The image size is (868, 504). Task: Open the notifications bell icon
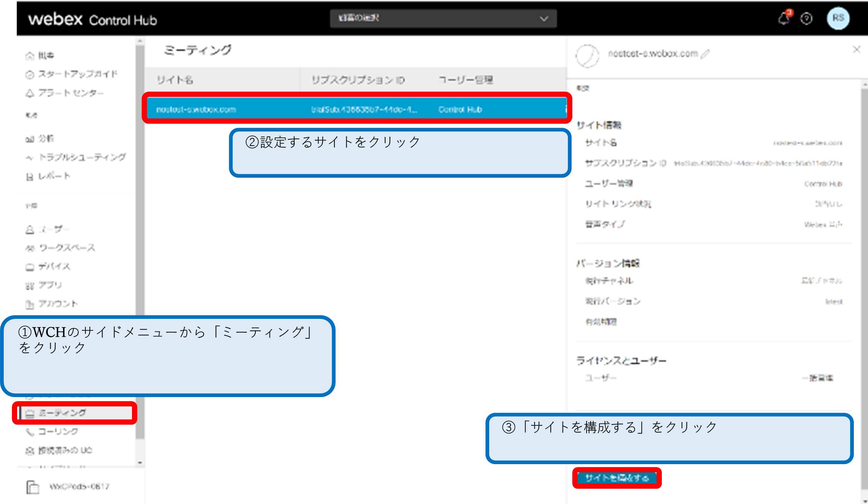click(784, 18)
